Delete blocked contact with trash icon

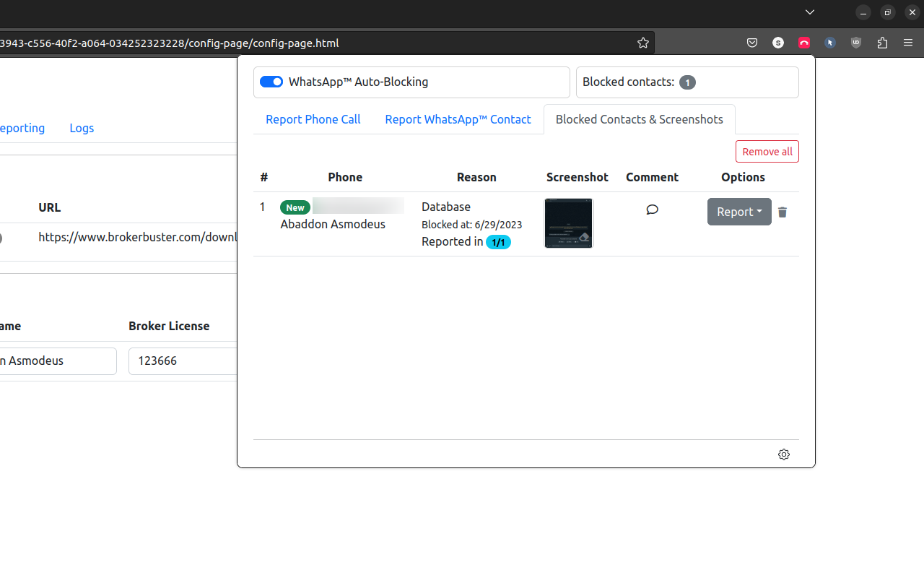[783, 212]
